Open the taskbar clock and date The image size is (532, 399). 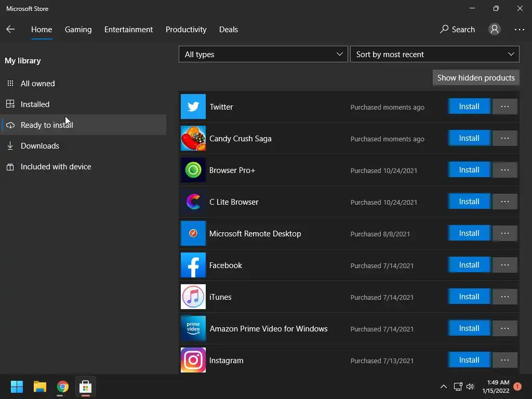tap(496, 387)
